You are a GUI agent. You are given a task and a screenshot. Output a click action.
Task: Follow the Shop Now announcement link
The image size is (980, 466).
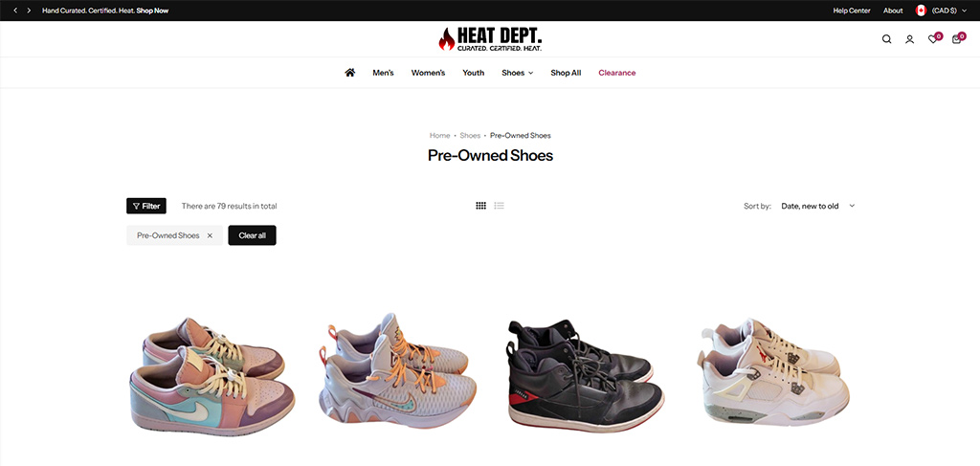pyautogui.click(x=152, y=11)
